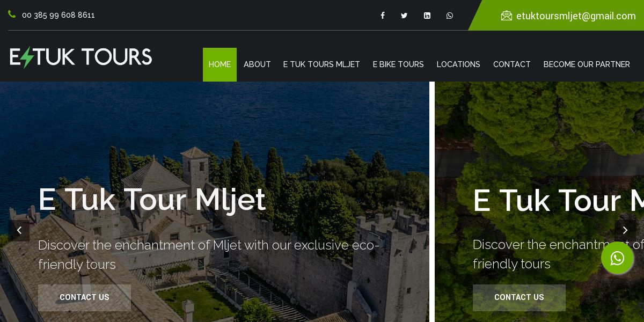Advance to next slide with right arrow

625,231
